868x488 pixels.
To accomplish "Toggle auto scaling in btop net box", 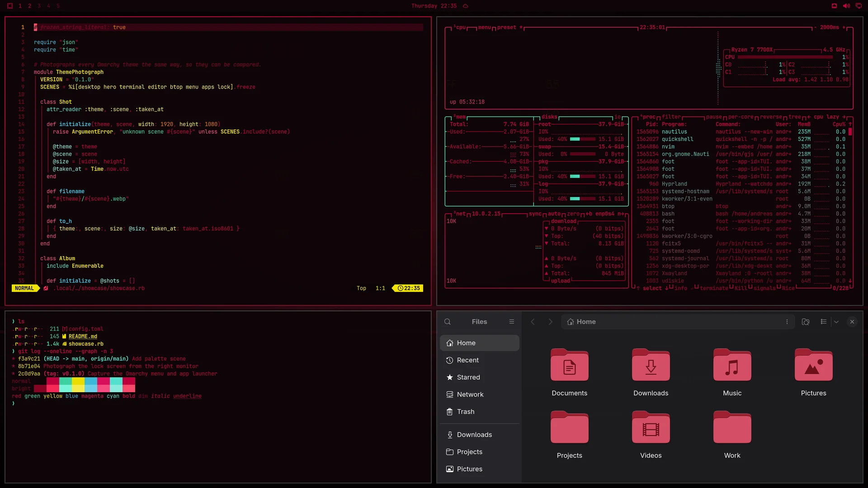I will coord(554,214).
